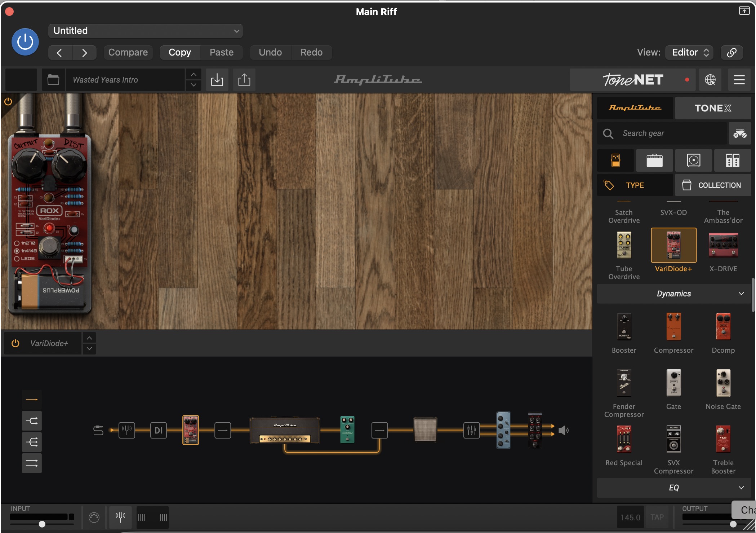Viewport: 756px width, 533px height.
Task: Select the COLLECTION filter tab
Action: (713, 185)
